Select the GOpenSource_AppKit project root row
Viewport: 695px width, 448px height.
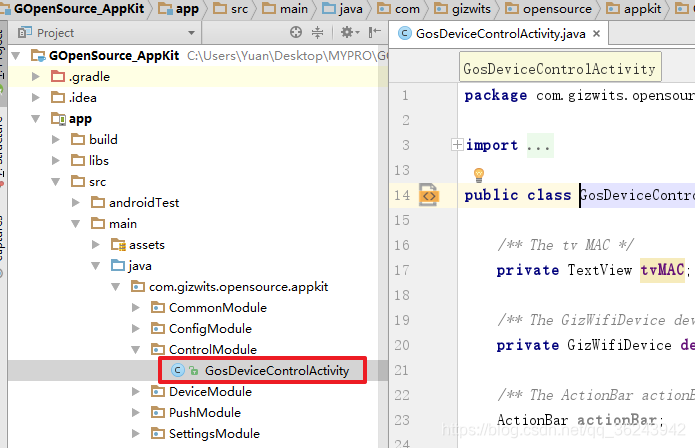(x=197, y=56)
